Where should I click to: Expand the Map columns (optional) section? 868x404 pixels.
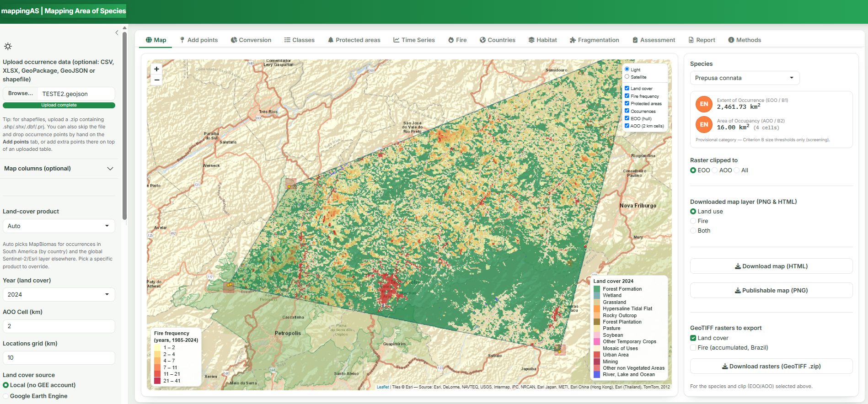[x=59, y=169]
